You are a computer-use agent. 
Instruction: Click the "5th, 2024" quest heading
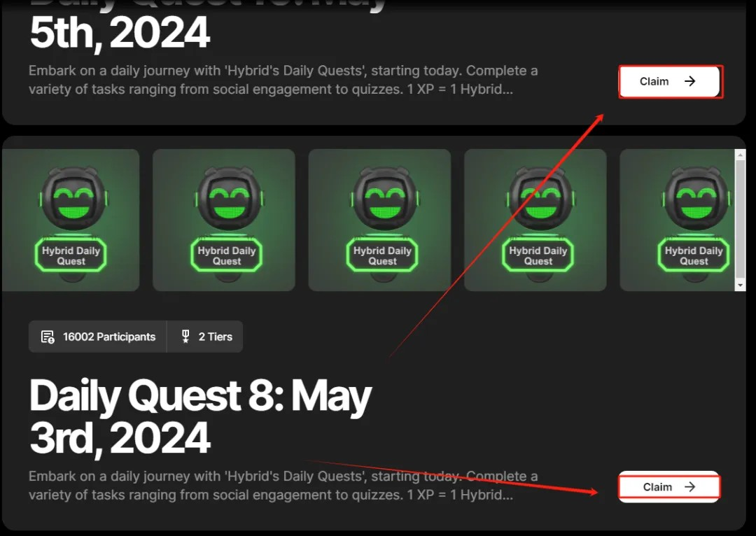tap(120, 33)
